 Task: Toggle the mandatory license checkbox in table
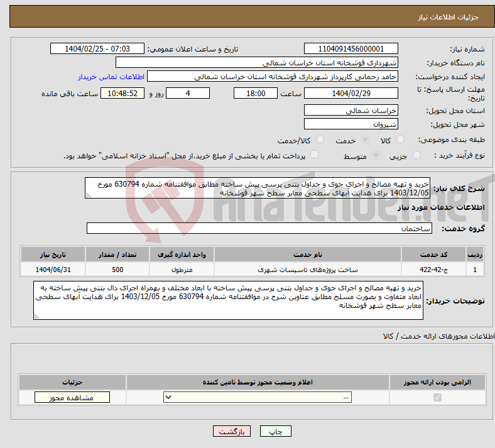(438, 397)
